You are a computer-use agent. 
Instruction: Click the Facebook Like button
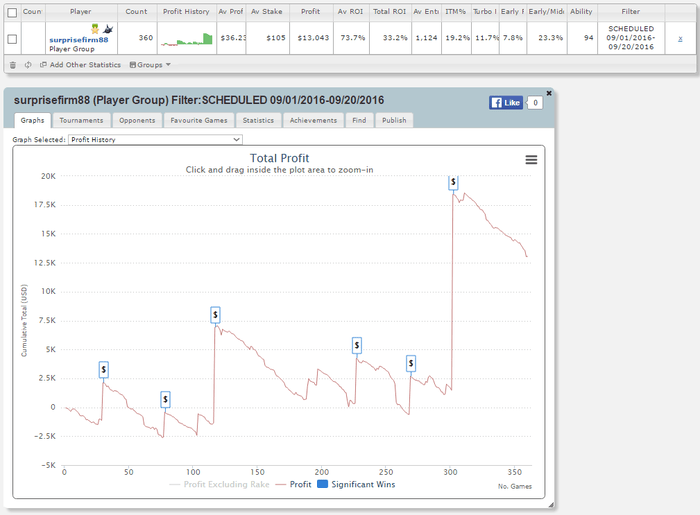coord(506,102)
